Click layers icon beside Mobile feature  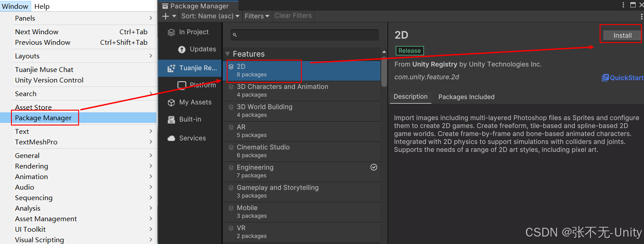pos(231,208)
